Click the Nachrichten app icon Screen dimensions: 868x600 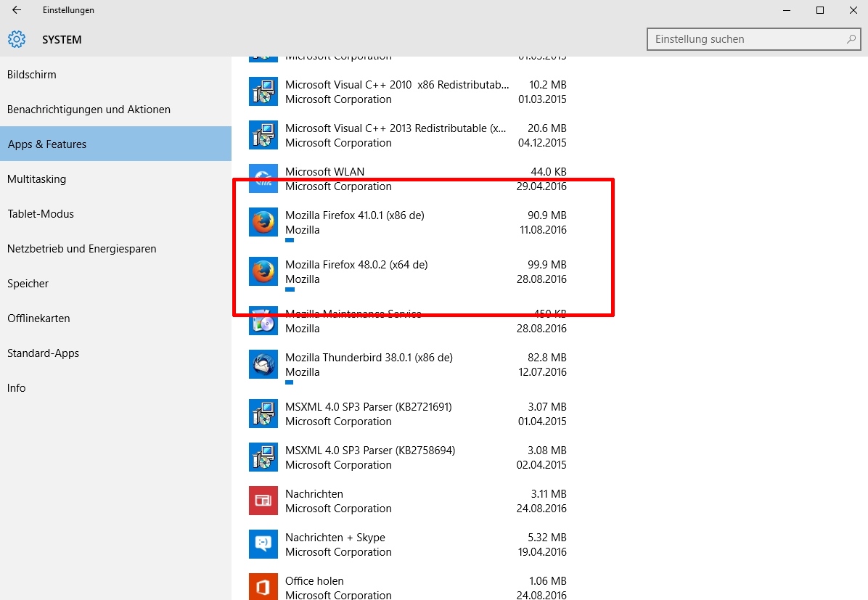[x=263, y=501]
